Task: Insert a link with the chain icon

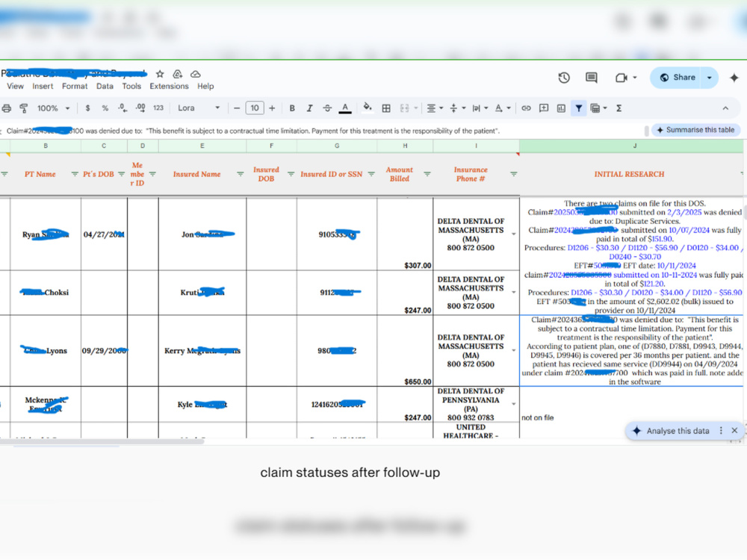Action: click(526, 108)
